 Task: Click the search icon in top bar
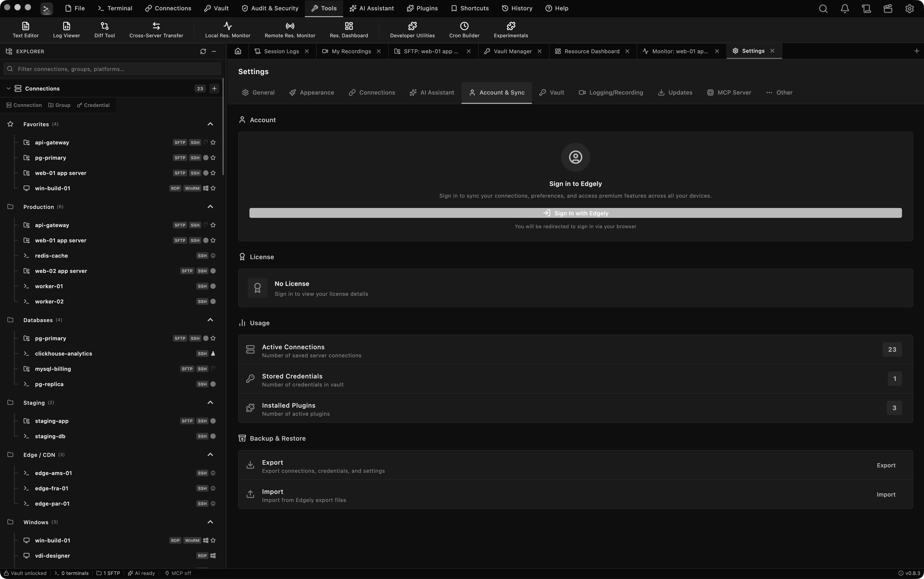(823, 9)
